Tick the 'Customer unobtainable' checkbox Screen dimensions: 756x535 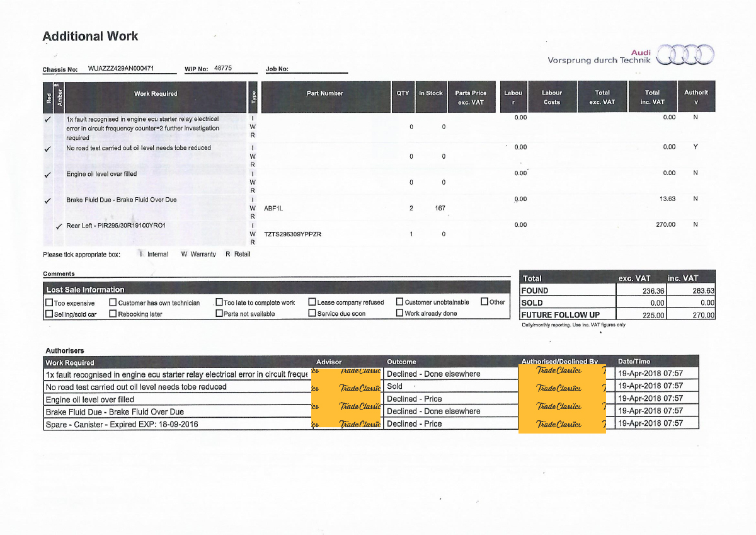pos(399,302)
